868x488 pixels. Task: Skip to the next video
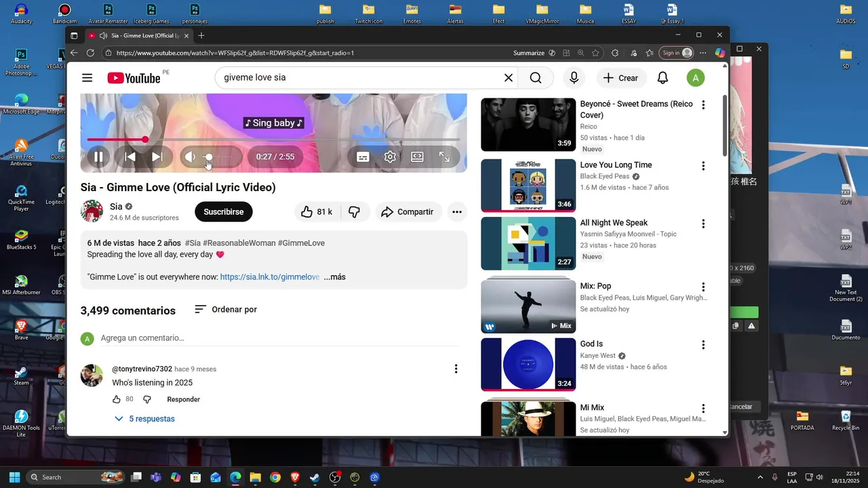(x=157, y=157)
